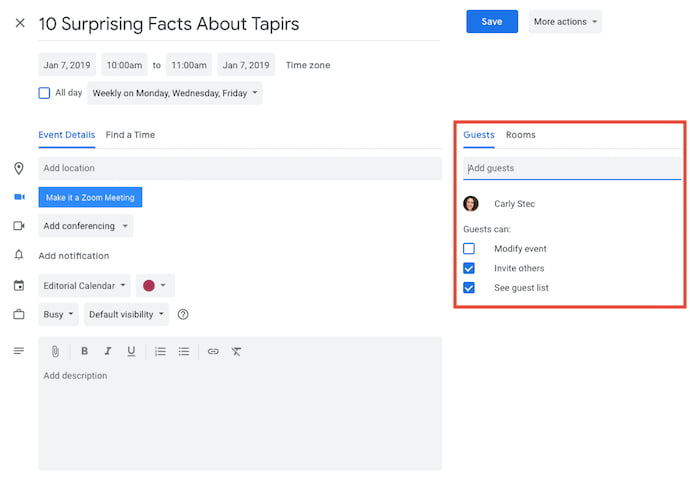
Task: Uncheck See guest list option
Action: pyautogui.click(x=469, y=288)
